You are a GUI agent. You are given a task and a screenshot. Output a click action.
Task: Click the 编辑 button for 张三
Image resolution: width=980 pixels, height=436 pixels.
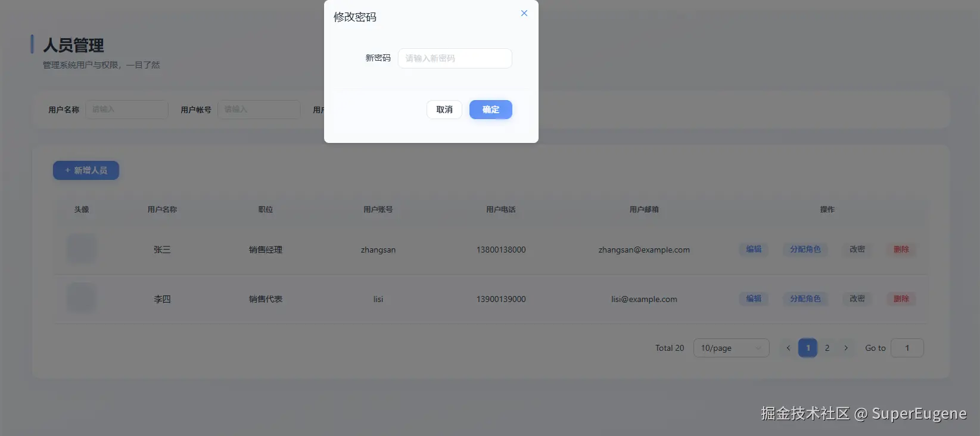[x=754, y=250]
